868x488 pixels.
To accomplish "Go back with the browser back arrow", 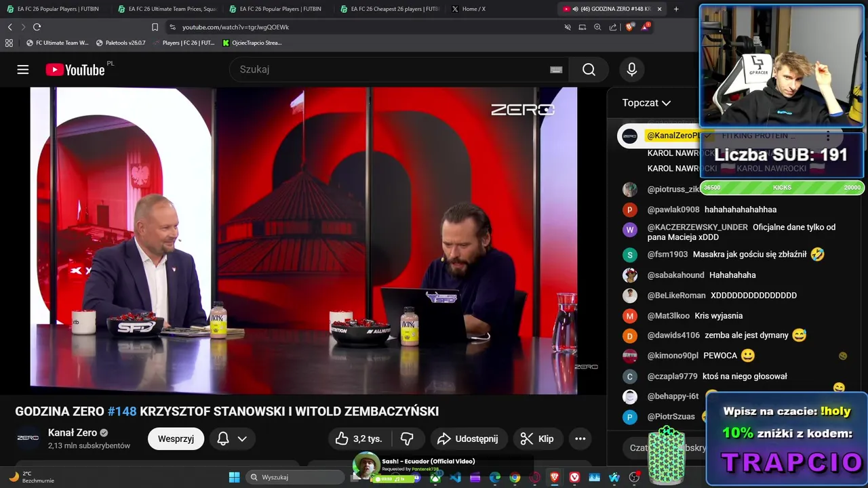I will pos(10,27).
